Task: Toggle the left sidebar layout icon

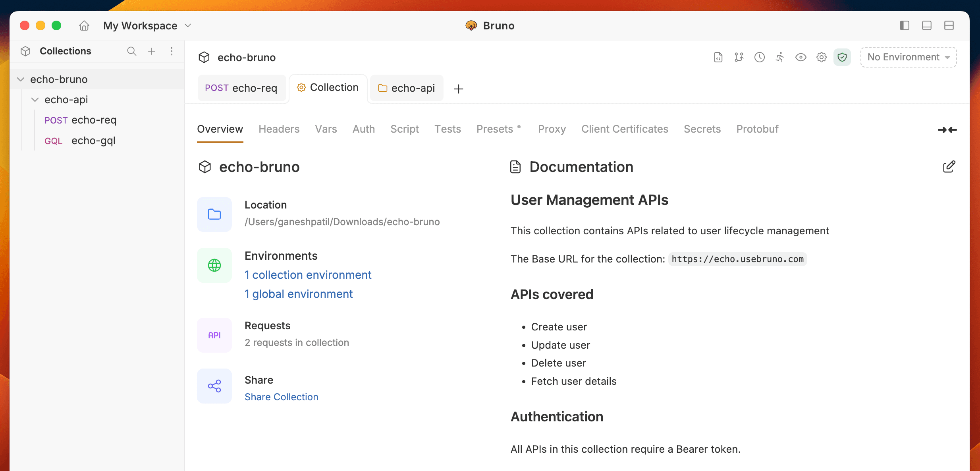Action: pos(904,26)
